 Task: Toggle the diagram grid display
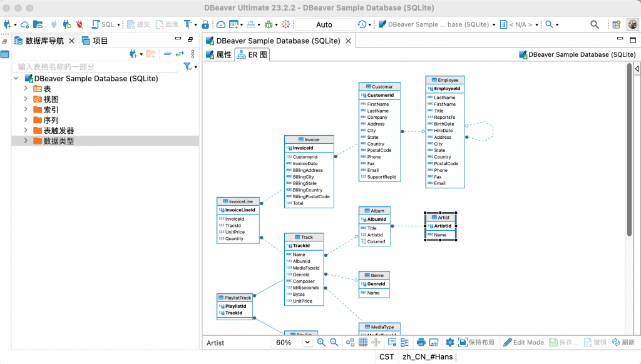coord(363,342)
